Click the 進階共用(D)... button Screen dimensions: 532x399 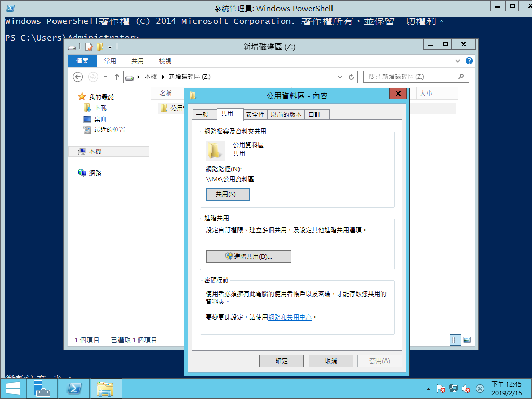tap(249, 257)
